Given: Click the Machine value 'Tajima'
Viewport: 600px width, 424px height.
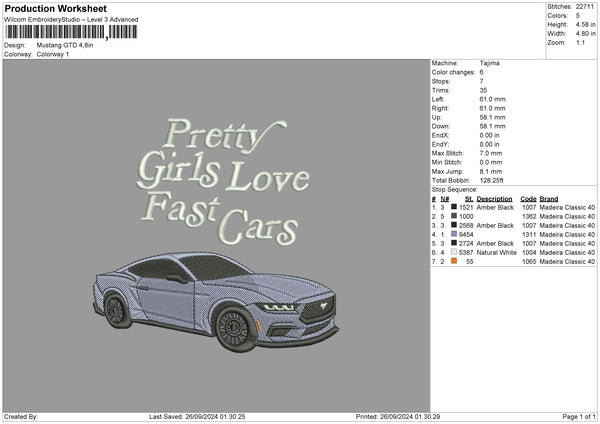Looking at the screenshot, I should (x=489, y=63).
